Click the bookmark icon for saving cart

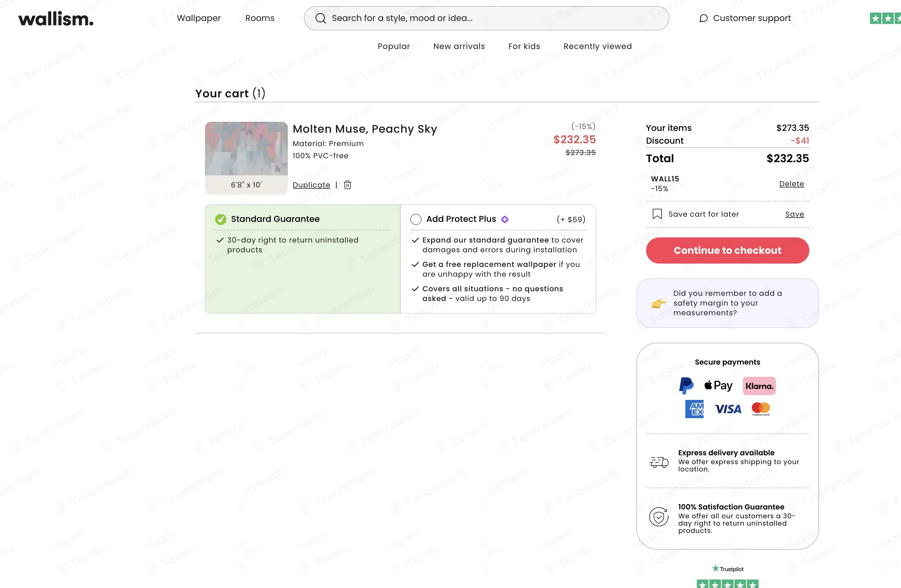[657, 214]
